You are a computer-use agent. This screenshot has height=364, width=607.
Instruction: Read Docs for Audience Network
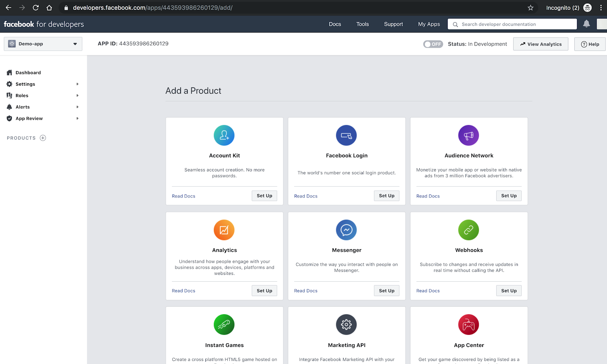point(428,196)
